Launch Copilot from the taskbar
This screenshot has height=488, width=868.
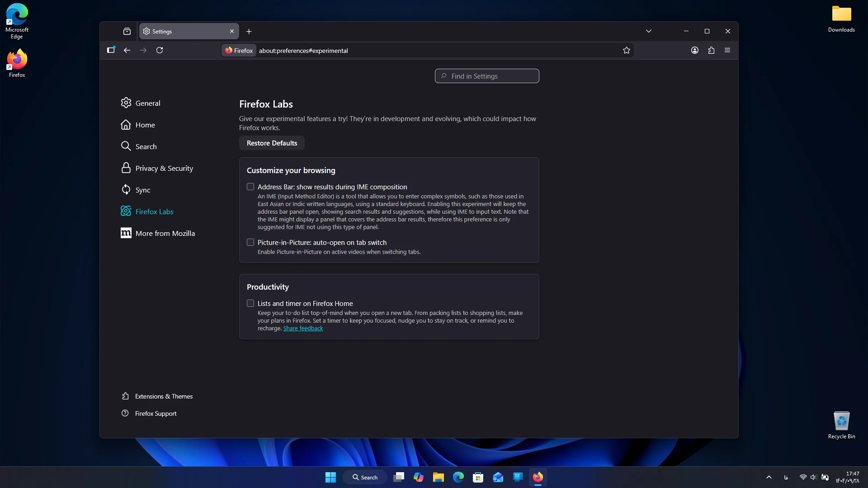418,477
